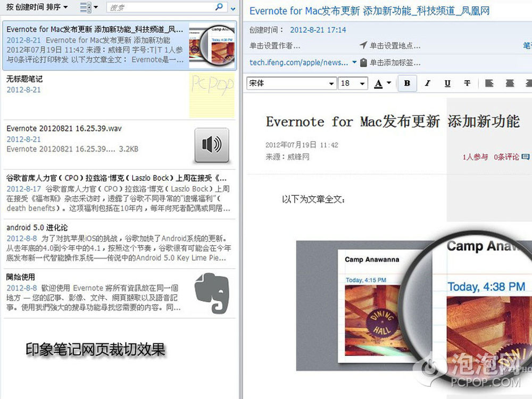Toggle bold formatting off
Screen dimensions: 532x399
pyautogui.click(x=407, y=84)
